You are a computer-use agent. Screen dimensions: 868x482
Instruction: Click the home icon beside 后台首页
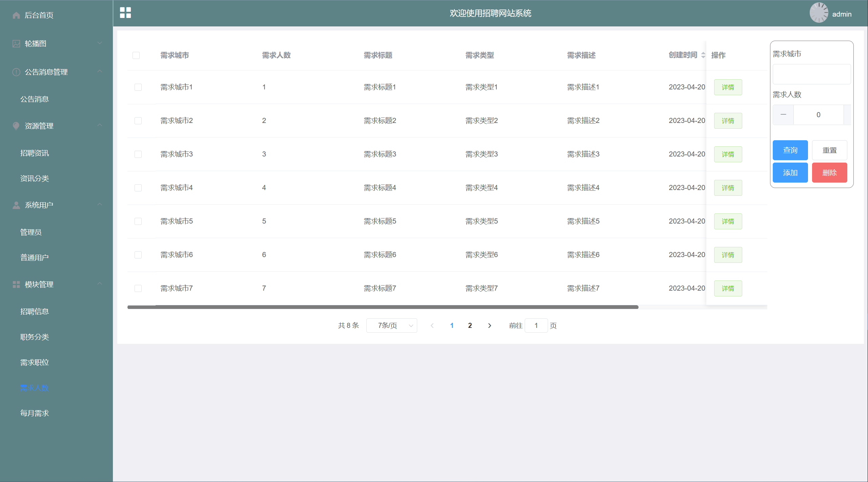pyautogui.click(x=16, y=15)
